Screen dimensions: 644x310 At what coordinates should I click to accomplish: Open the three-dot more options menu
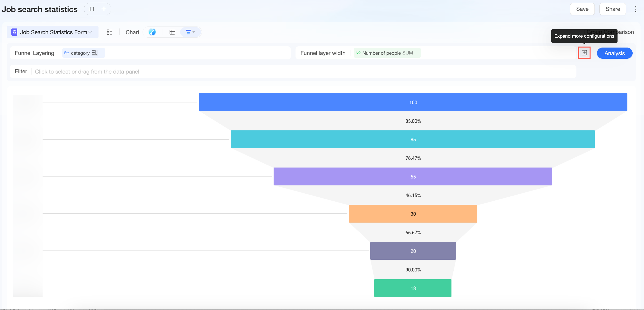pyautogui.click(x=636, y=9)
